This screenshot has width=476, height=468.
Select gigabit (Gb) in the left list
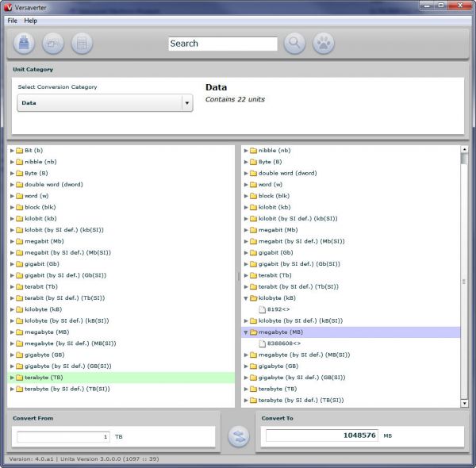pyautogui.click(x=42, y=264)
